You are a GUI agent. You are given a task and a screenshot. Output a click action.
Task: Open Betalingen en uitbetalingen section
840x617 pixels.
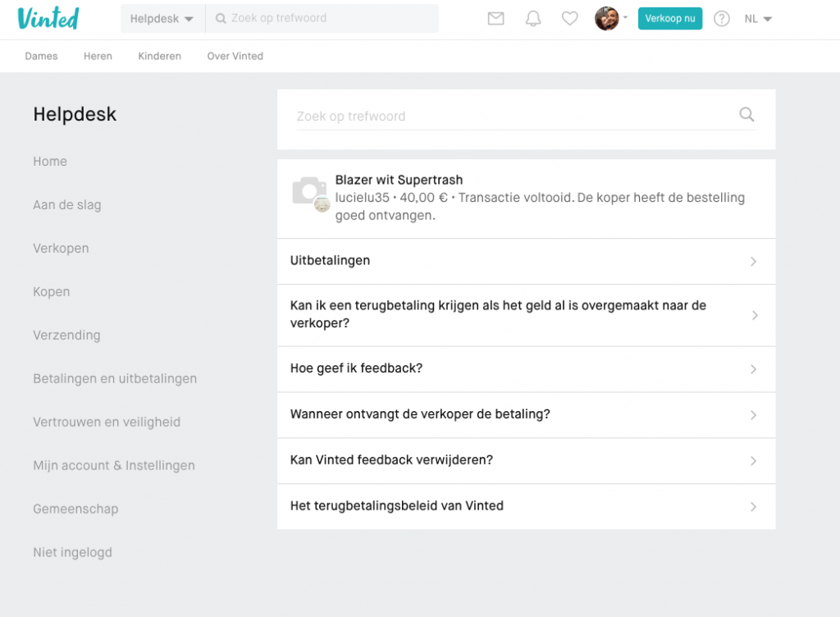point(115,378)
